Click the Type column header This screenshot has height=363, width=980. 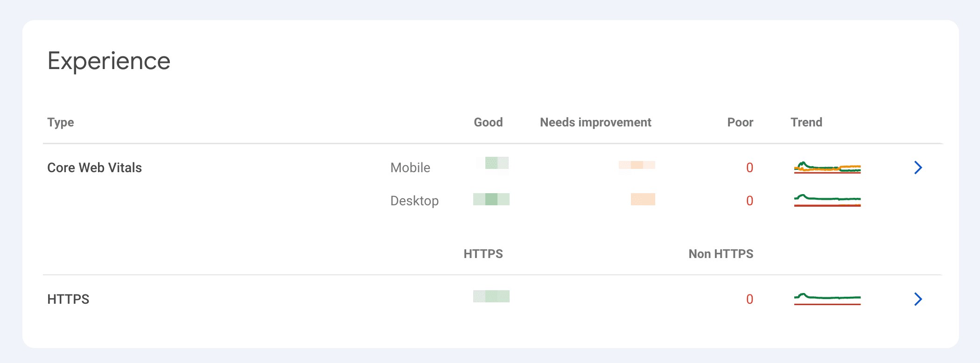(61, 122)
